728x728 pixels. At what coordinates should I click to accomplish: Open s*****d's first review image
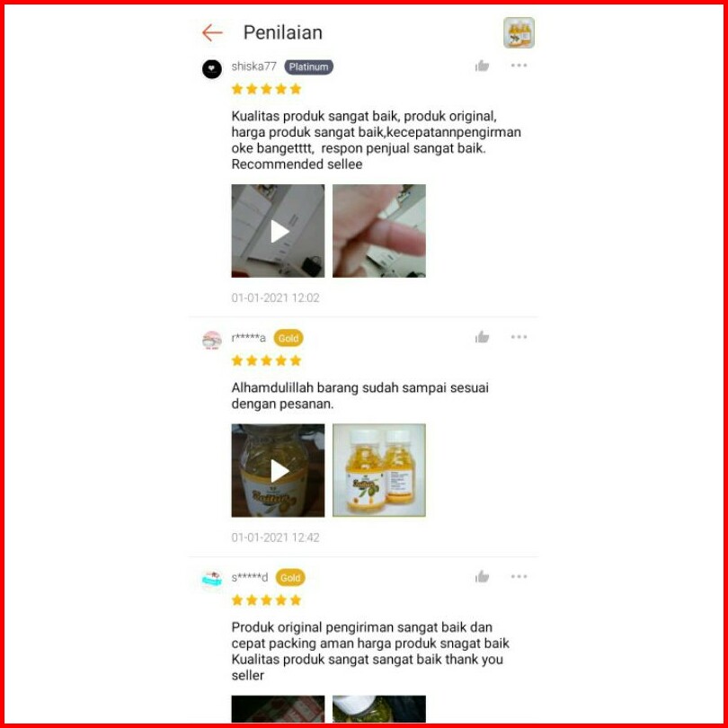278,709
